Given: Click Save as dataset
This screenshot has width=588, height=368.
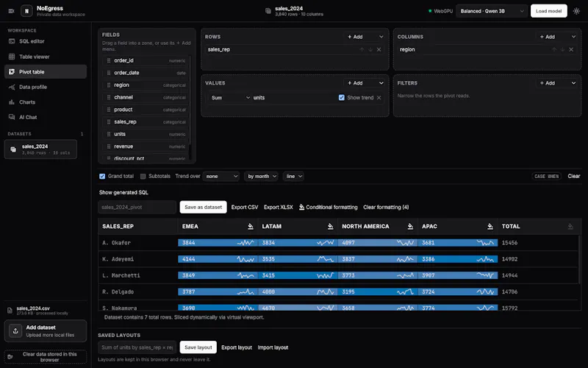Looking at the screenshot, I should pos(204,207).
